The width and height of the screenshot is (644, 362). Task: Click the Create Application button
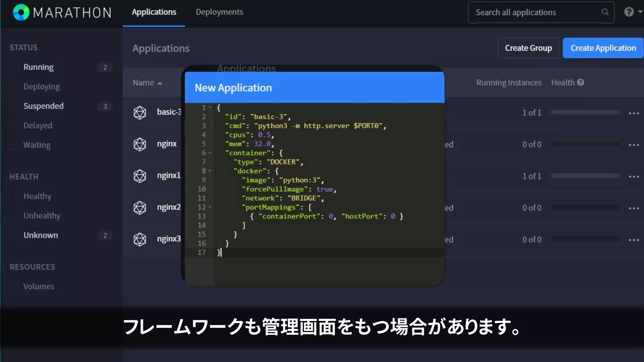(603, 48)
